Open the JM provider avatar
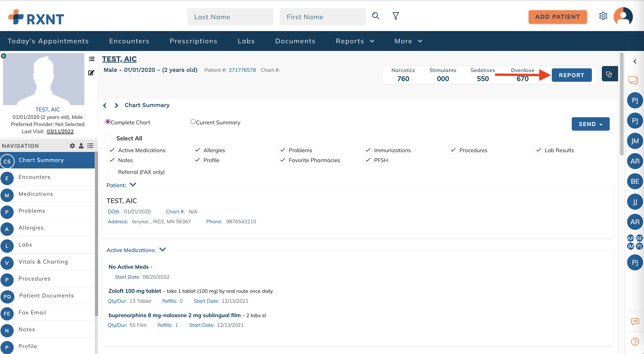Viewport: 644px width, 354px height. tap(635, 141)
